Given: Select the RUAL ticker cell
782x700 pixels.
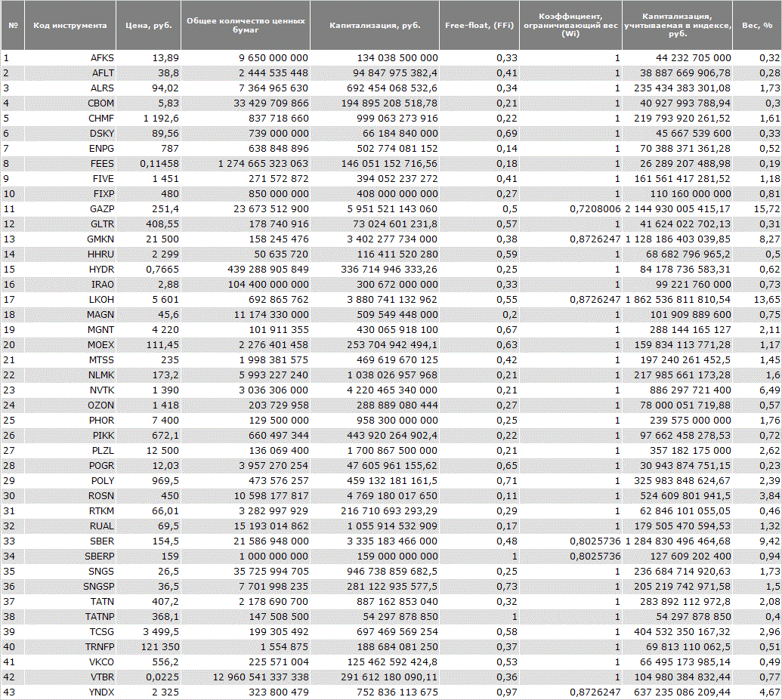Looking at the screenshot, I should pos(70,526).
